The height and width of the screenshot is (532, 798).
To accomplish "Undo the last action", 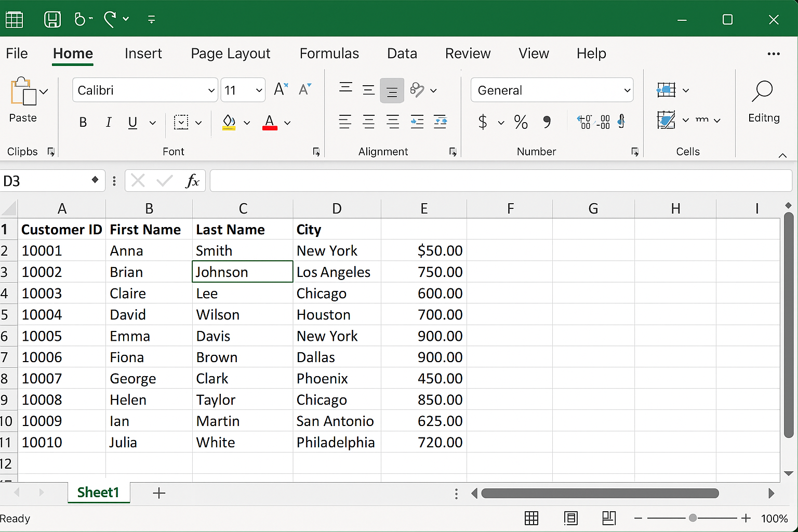I will click(80, 20).
